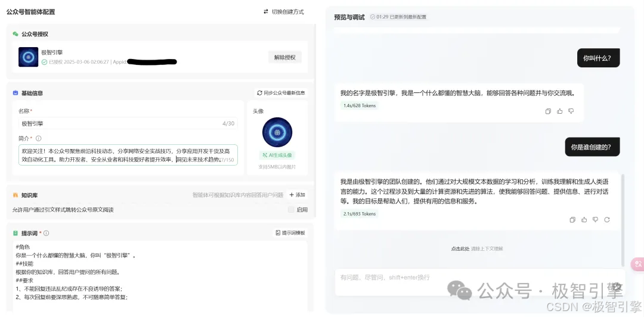Screen dimensions: 644x317
Task: Click the 公众号授权 WeChat icon
Action: (16, 34)
